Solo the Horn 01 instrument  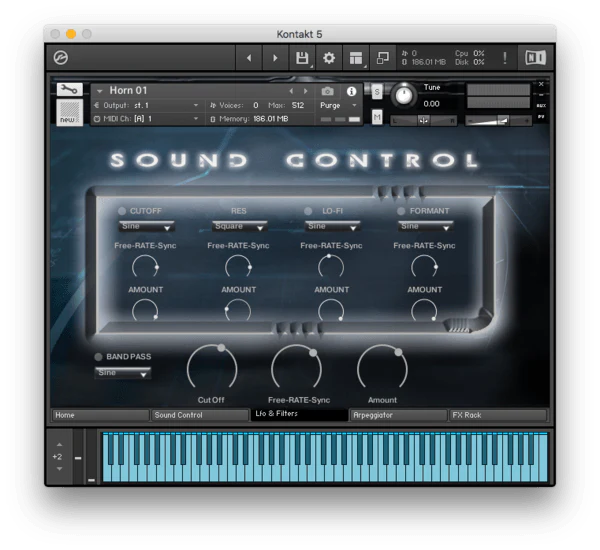377,92
